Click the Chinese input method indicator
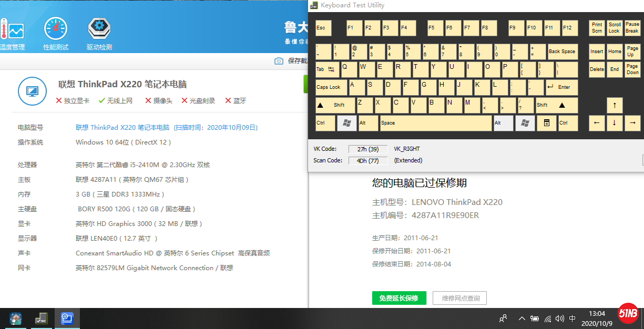This screenshot has height=329, width=644. (x=573, y=318)
